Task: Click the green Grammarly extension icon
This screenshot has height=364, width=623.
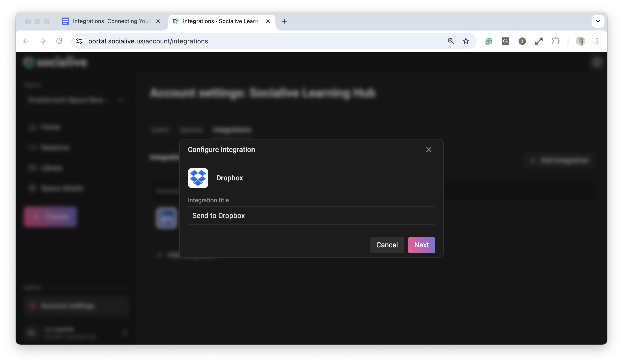Action: [x=489, y=41]
